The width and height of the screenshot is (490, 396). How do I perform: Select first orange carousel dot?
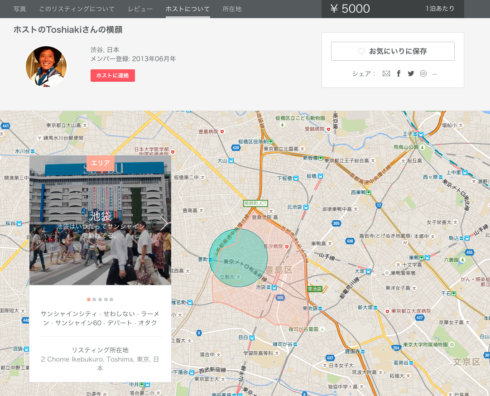coord(89,299)
